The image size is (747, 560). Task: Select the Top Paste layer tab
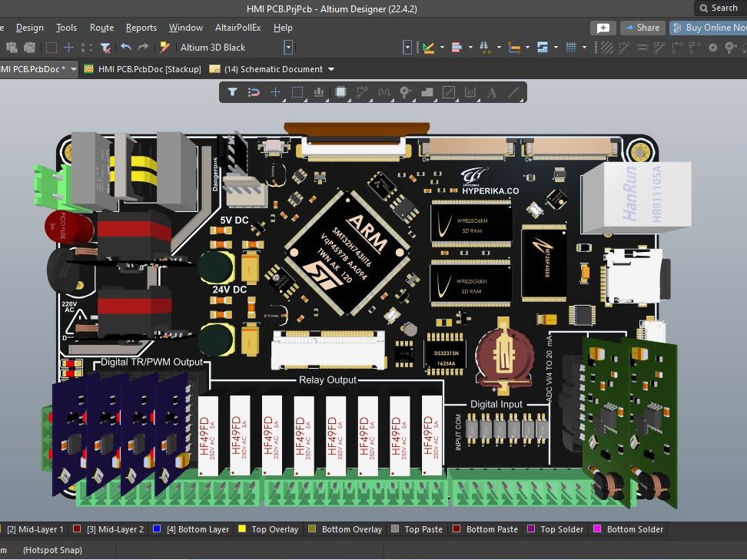pos(417,529)
